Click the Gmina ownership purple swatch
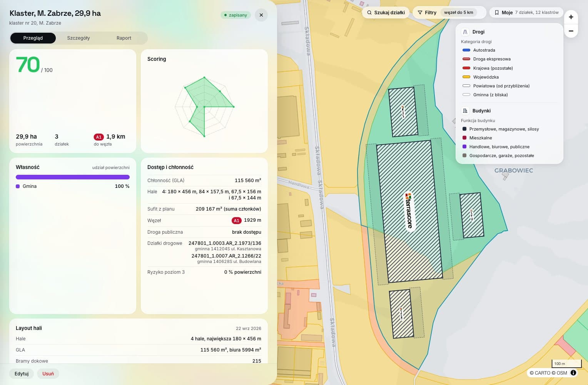The width and height of the screenshot is (588, 385). 18,186
